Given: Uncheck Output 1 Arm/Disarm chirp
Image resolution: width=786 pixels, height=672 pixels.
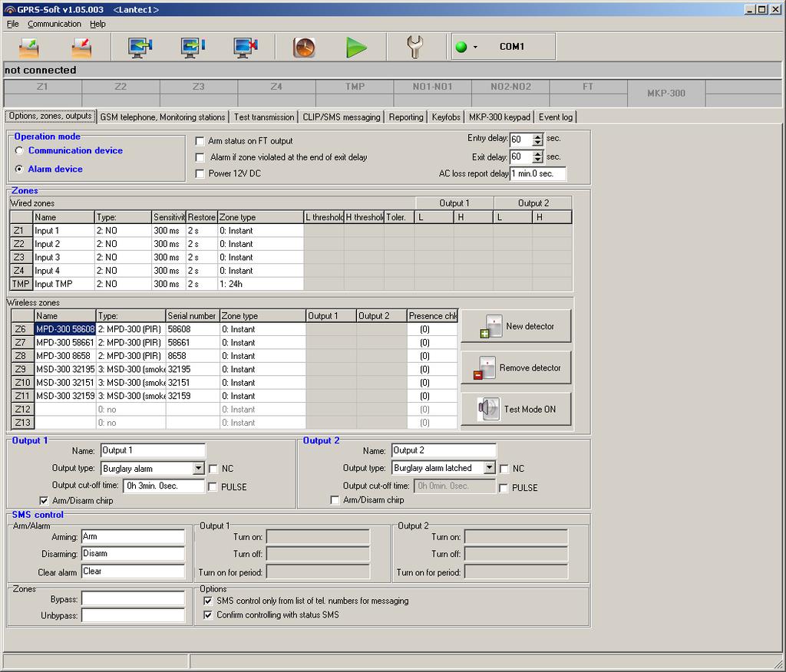Looking at the screenshot, I should [x=44, y=501].
